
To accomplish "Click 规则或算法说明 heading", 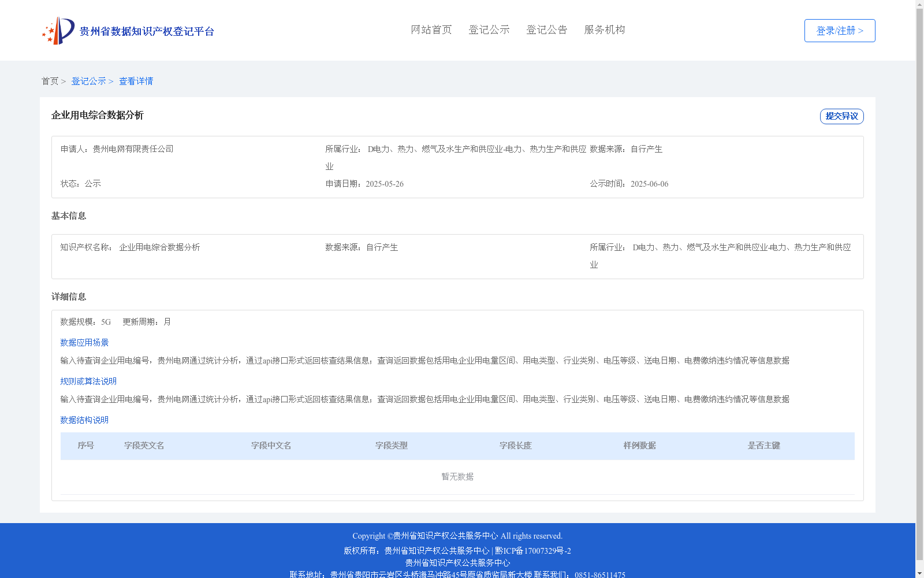I will pos(89,381).
